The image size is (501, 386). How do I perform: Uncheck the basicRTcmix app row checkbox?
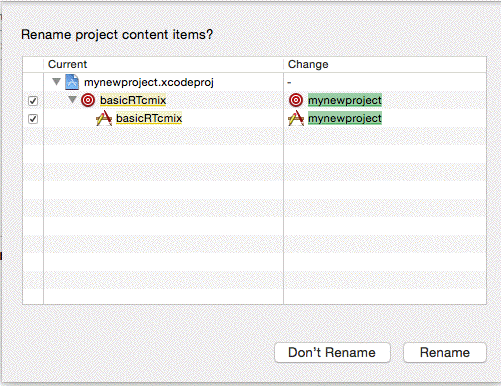point(33,119)
